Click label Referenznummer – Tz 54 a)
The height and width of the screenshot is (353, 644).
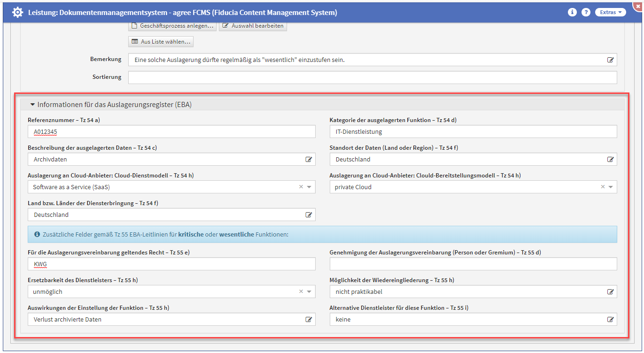coord(64,120)
